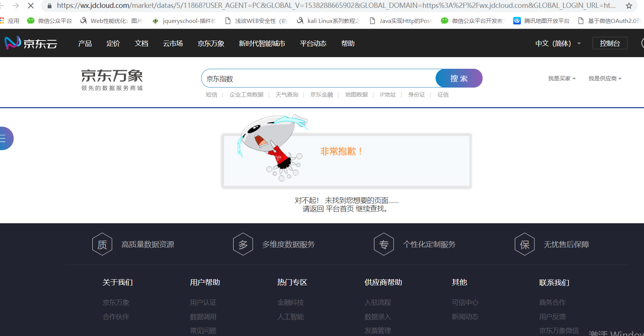Viewport: 644px width, 336px height.
Task: Open the 云市场 menu
Action: click(173, 43)
